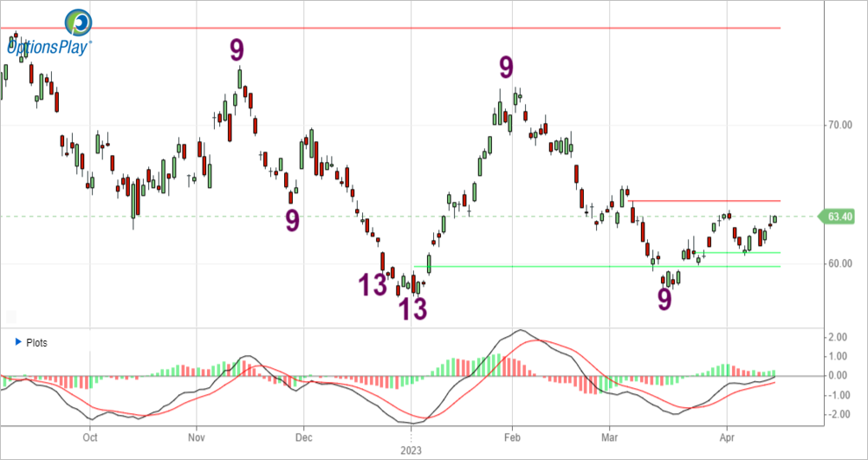Click the Apr date axis label

pyautogui.click(x=728, y=437)
